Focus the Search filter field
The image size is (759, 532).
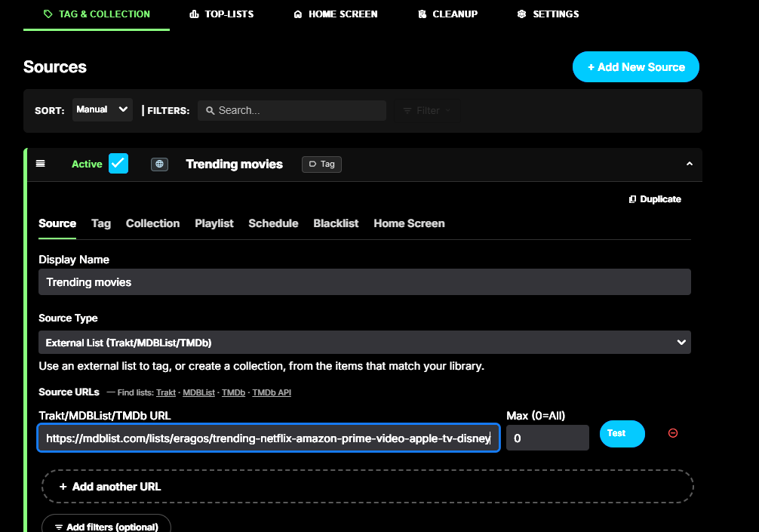click(292, 110)
